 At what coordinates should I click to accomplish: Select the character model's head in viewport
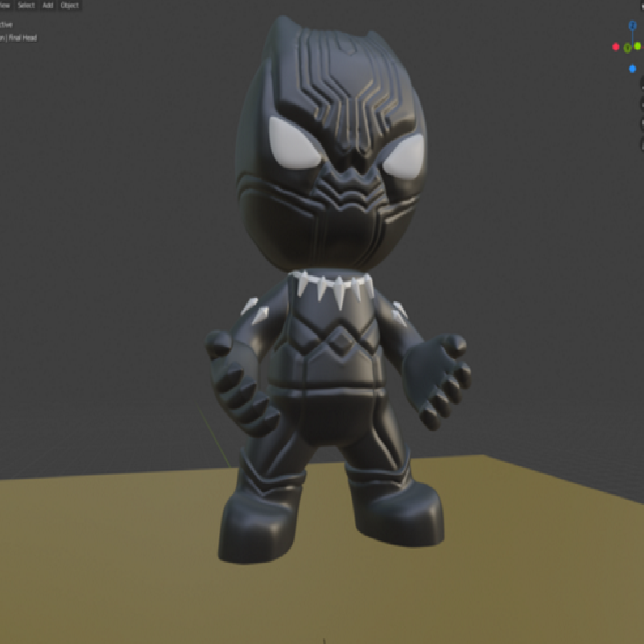click(331, 144)
